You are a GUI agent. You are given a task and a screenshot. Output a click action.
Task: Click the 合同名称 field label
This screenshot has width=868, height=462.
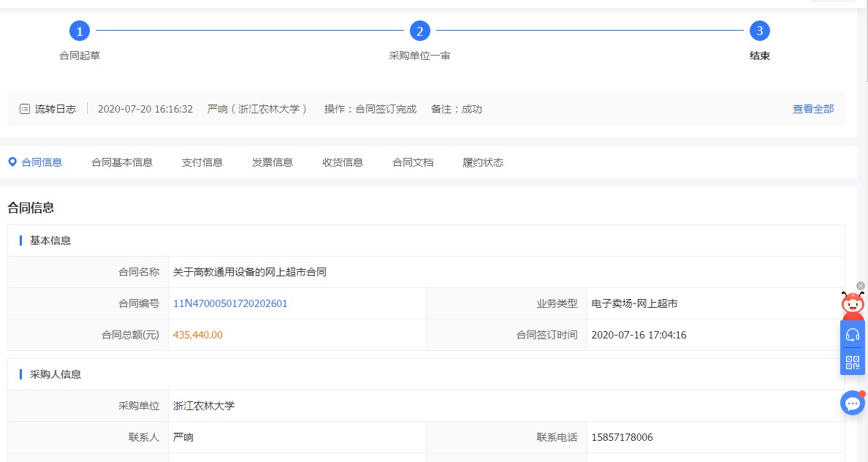click(138, 272)
